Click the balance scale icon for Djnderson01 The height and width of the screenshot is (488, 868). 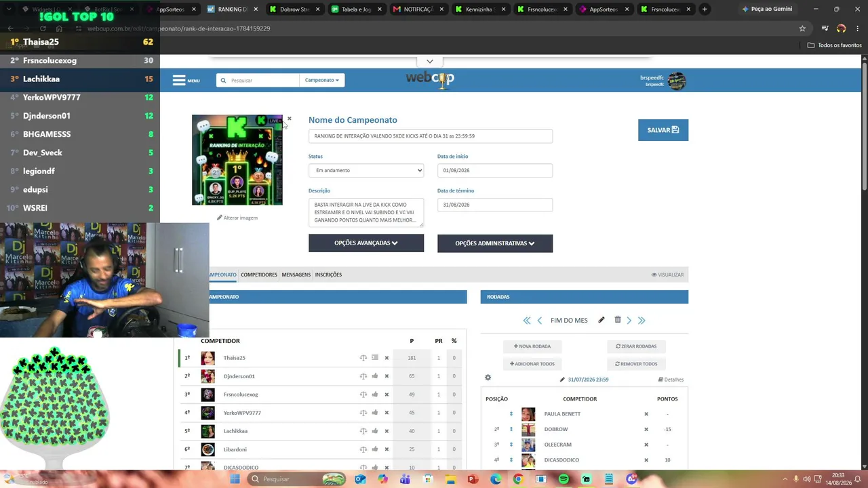pos(363,376)
